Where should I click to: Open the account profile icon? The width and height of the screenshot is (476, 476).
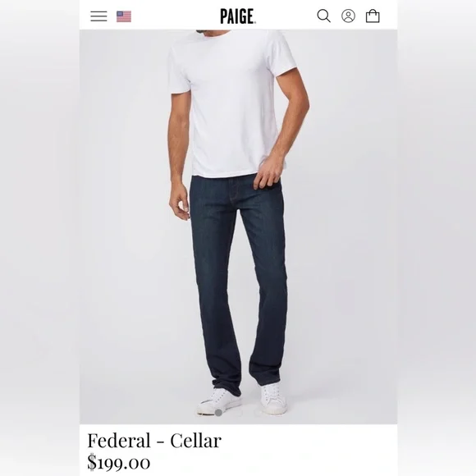[348, 16]
